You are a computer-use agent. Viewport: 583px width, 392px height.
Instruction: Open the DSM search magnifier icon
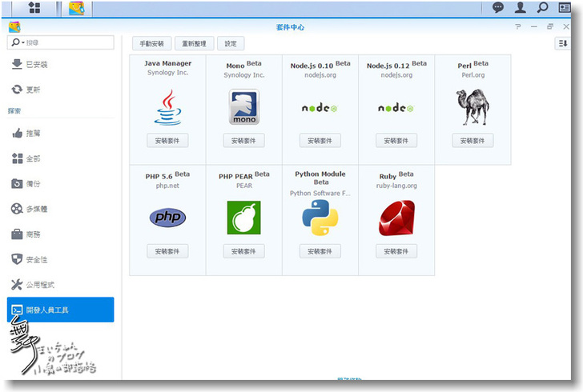pyautogui.click(x=542, y=7)
